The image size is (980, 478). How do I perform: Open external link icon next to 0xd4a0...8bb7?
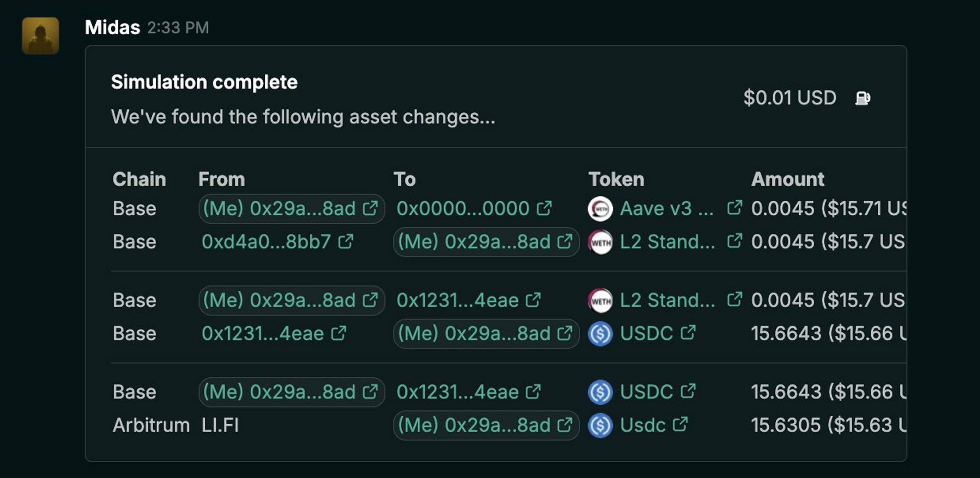[x=346, y=242]
